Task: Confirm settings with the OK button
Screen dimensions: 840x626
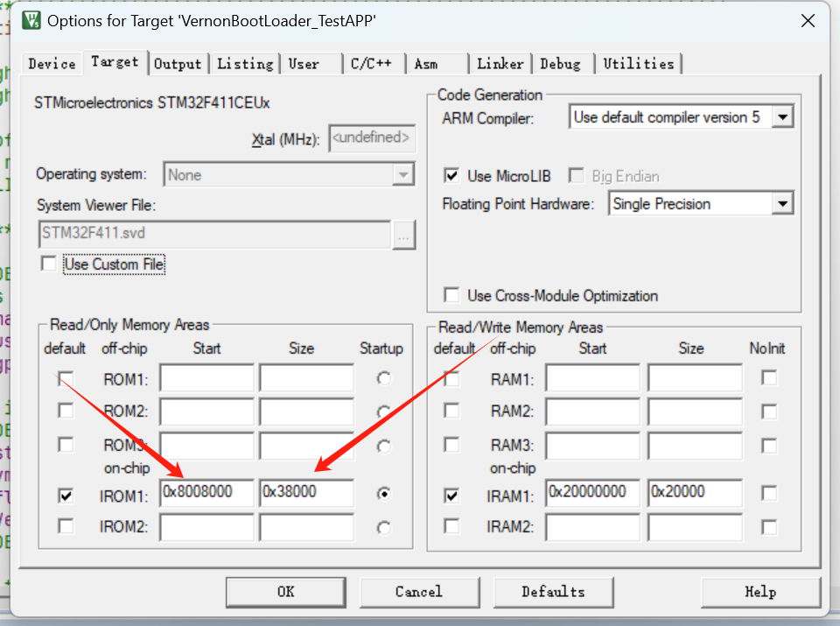Action: click(285, 592)
